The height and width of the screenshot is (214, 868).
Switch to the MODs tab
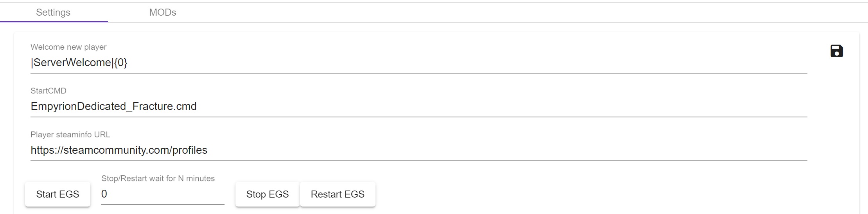(163, 13)
